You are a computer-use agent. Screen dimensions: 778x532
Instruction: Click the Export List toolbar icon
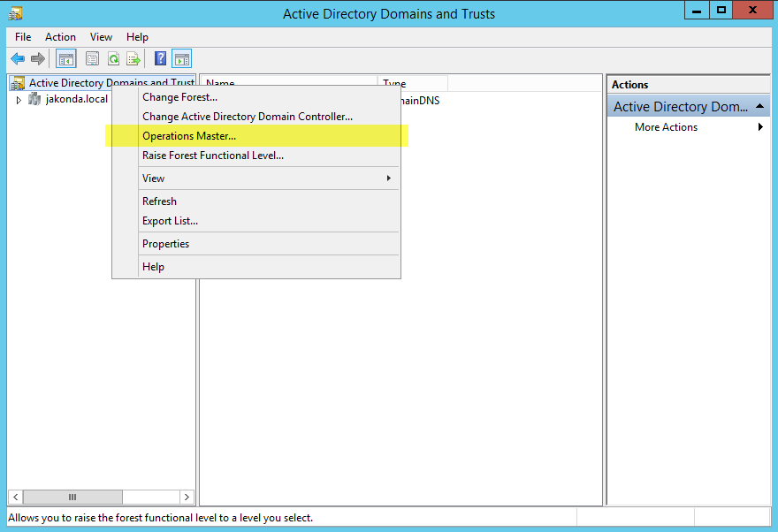133,59
